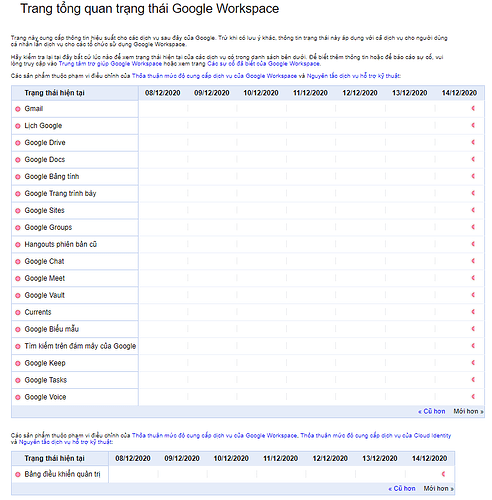492x500 pixels.
Task: Click the red status icon beside Gmail
Action: point(18,109)
